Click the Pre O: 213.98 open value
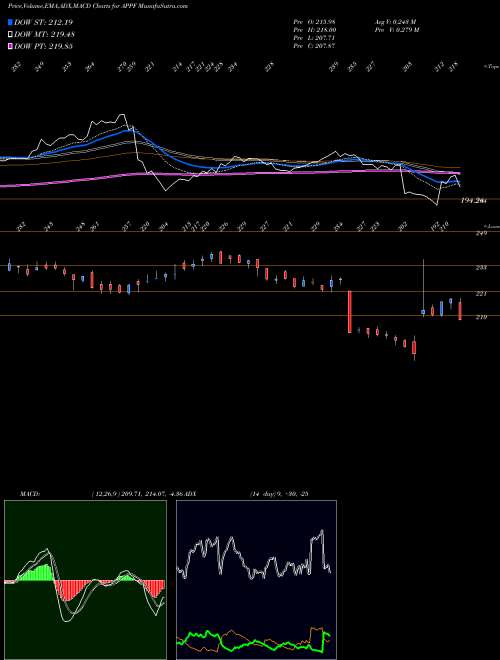500x660 pixels. [314, 21]
